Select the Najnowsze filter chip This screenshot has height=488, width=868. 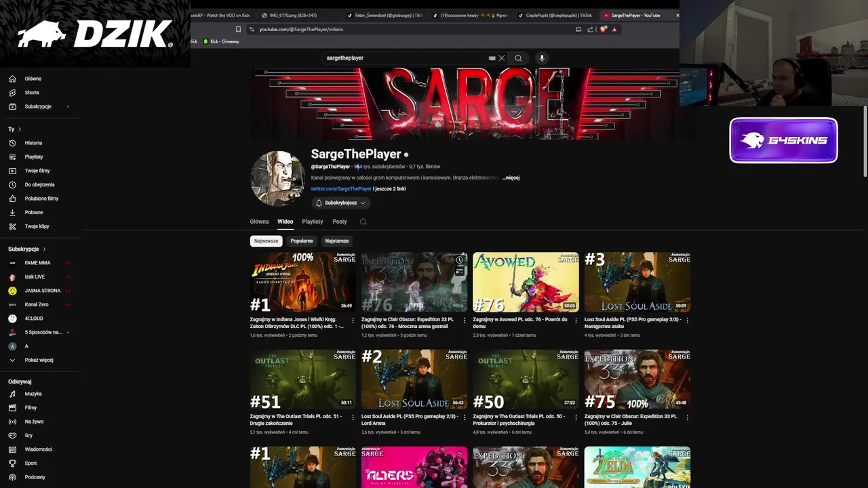[266, 241]
